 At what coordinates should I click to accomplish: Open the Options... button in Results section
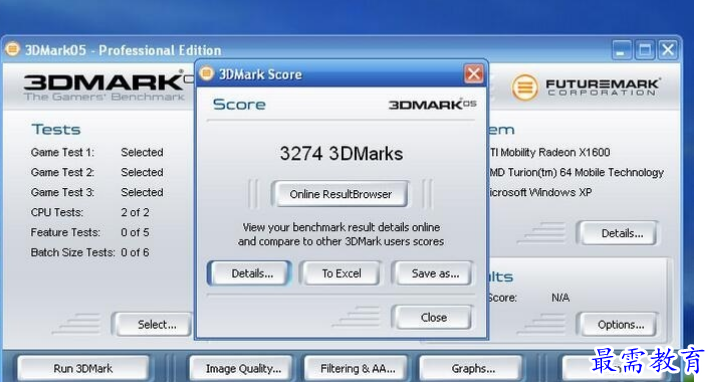point(619,325)
